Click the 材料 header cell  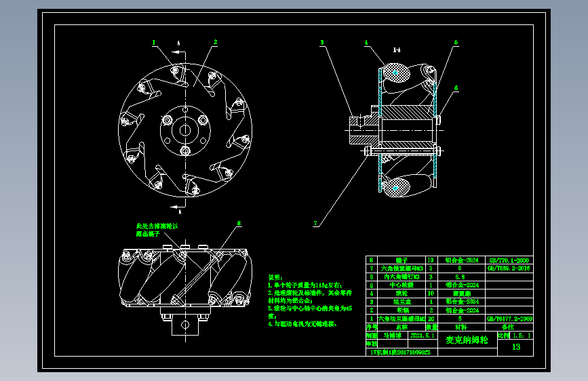[461, 327]
